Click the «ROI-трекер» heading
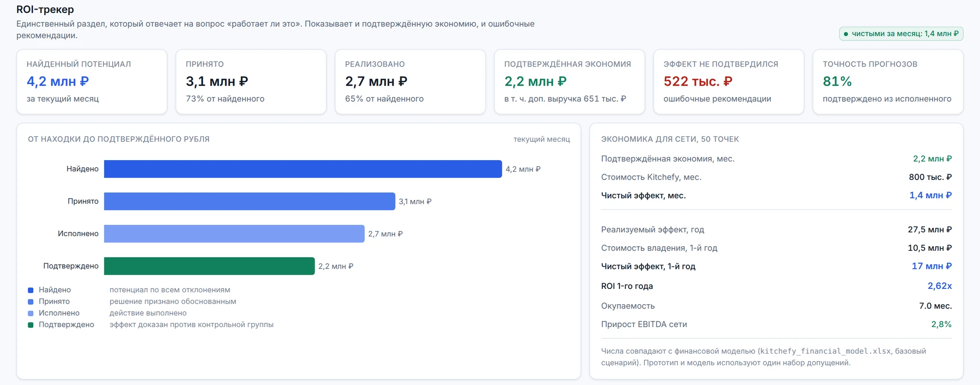 [x=45, y=10]
